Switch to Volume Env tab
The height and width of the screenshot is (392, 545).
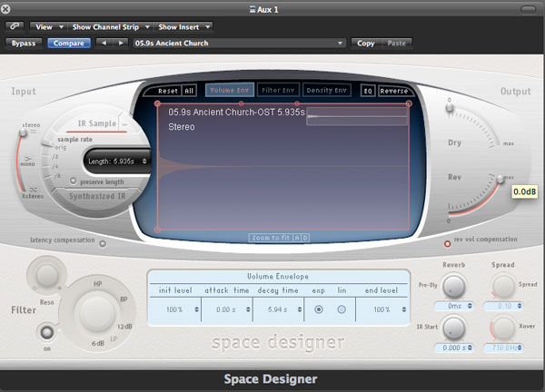(x=230, y=90)
